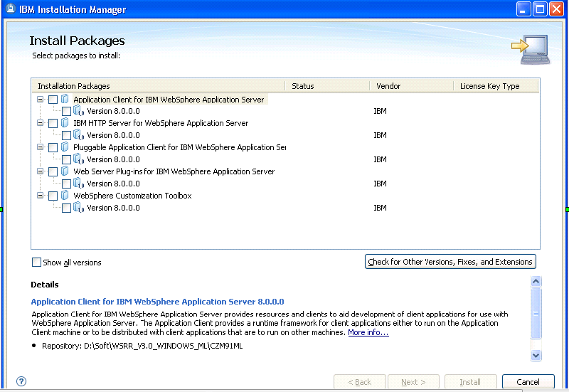Click the Next button
569x392 pixels.
click(413, 382)
